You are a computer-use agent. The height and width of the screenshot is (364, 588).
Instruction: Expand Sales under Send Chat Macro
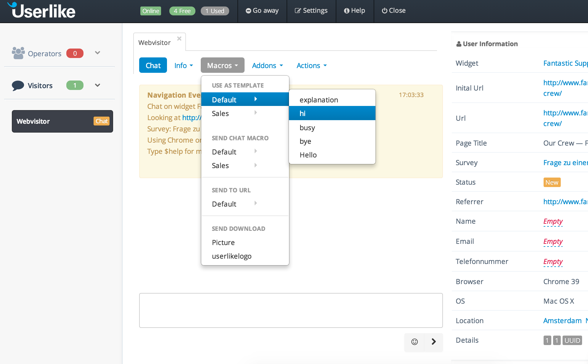pos(245,165)
